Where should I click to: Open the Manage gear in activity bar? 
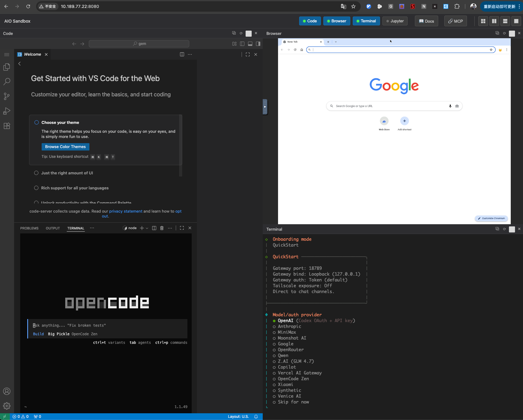(x=7, y=406)
